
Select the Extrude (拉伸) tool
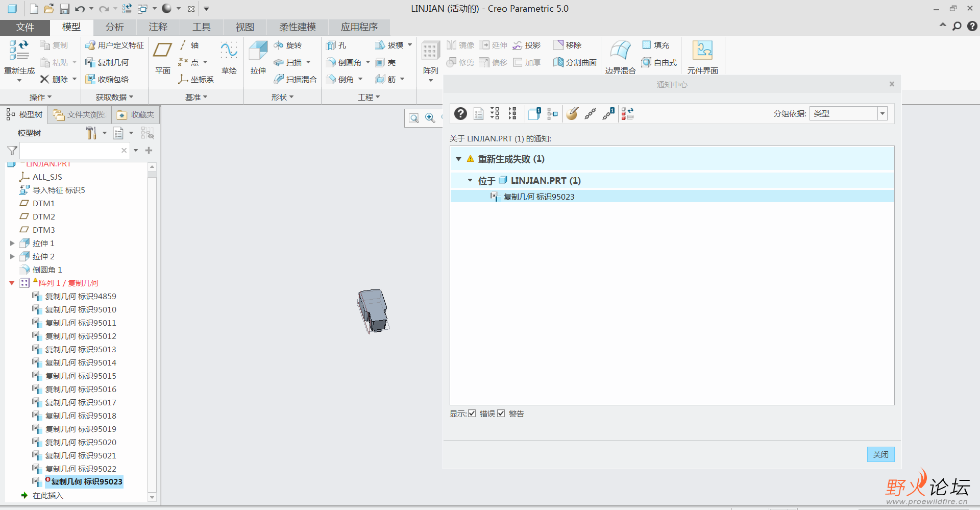pyautogui.click(x=258, y=57)
